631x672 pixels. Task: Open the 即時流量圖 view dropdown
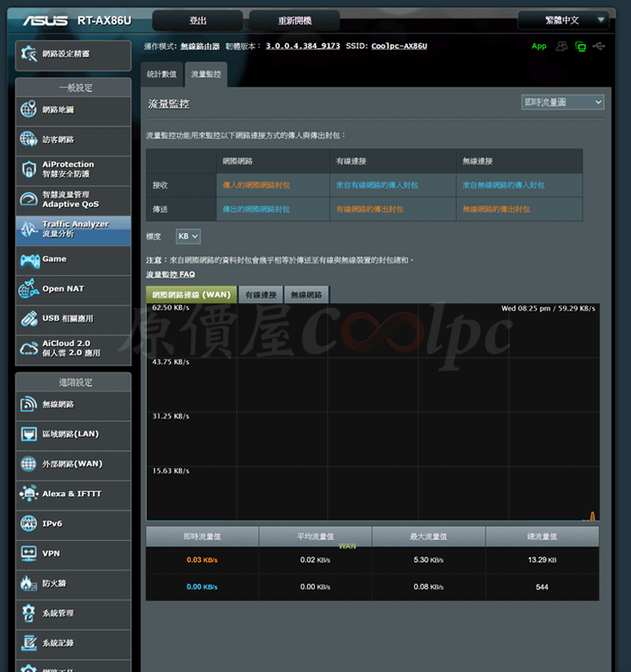point(562,103)
